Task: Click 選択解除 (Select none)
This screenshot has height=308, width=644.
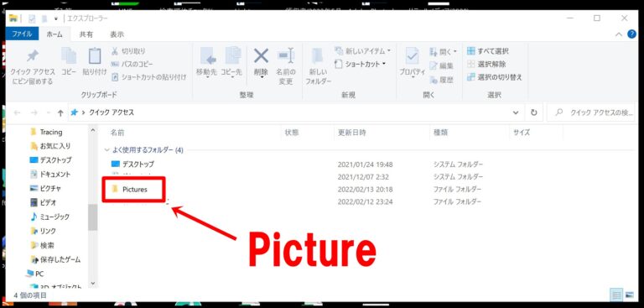Action: tap(486, 64)
